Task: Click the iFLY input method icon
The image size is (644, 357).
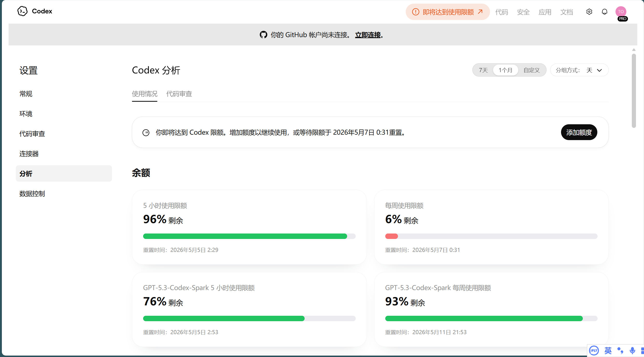Action: click(x=594, y=351)
